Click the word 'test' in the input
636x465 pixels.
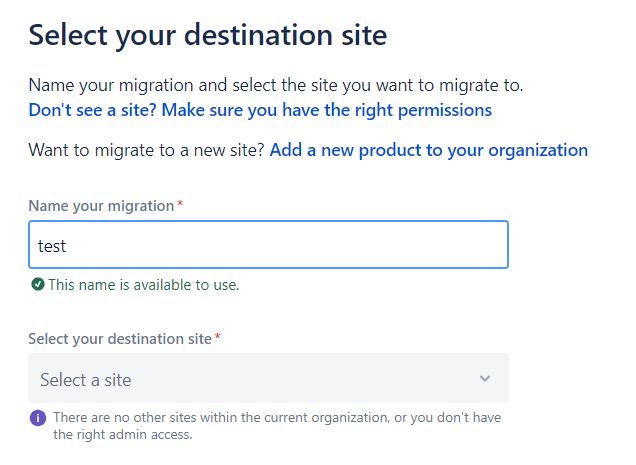click(52, 245)
